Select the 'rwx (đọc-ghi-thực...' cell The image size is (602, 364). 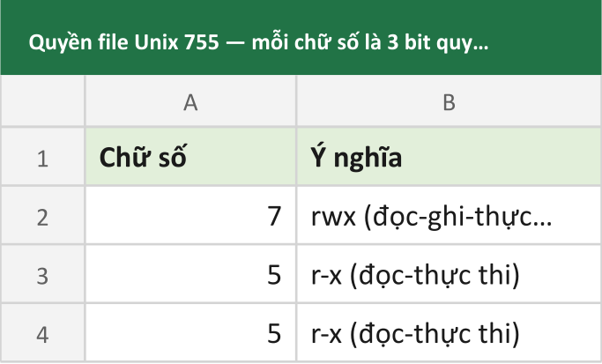449,215
